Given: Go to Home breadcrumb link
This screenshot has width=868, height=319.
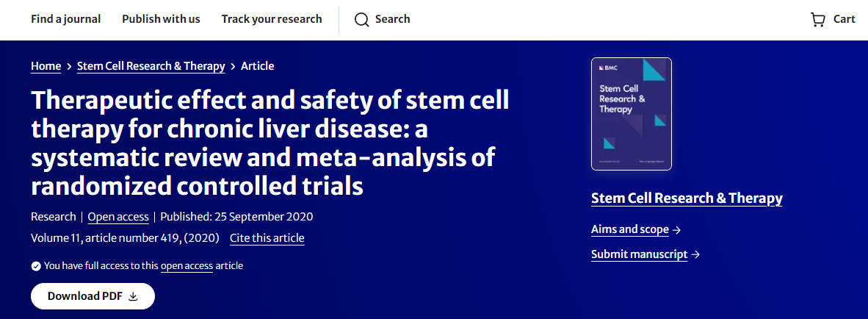Looking at the screenshot, I should coord(46,66).
